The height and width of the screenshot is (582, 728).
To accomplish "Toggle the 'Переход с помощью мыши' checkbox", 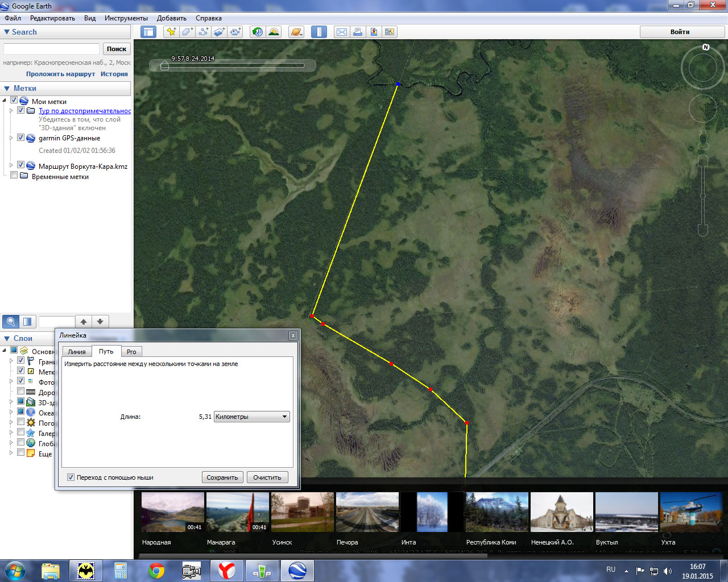I will [x=71, y=477].
